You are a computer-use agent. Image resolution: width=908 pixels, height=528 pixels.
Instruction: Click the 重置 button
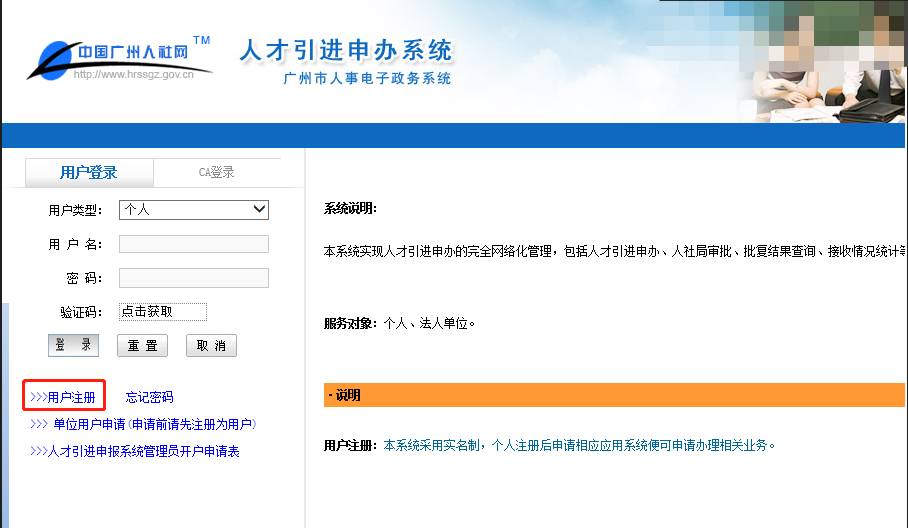142,346
